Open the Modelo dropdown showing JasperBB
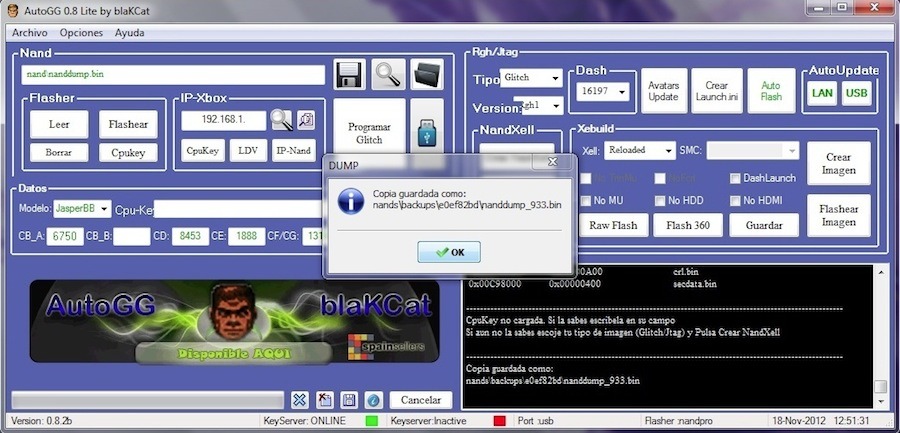 pyautogui.click(x=83, y=209)
